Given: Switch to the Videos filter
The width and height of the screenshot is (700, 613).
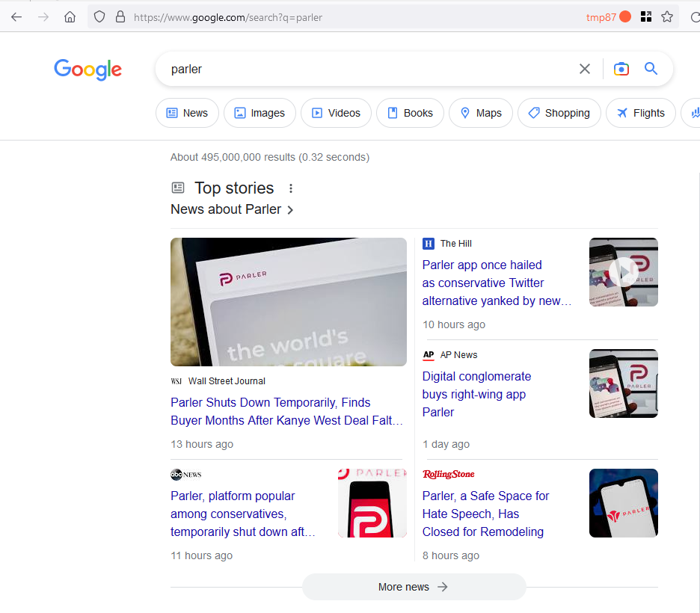Looking at the screenshot, I should pyautogui.click(x=336, y=113).
